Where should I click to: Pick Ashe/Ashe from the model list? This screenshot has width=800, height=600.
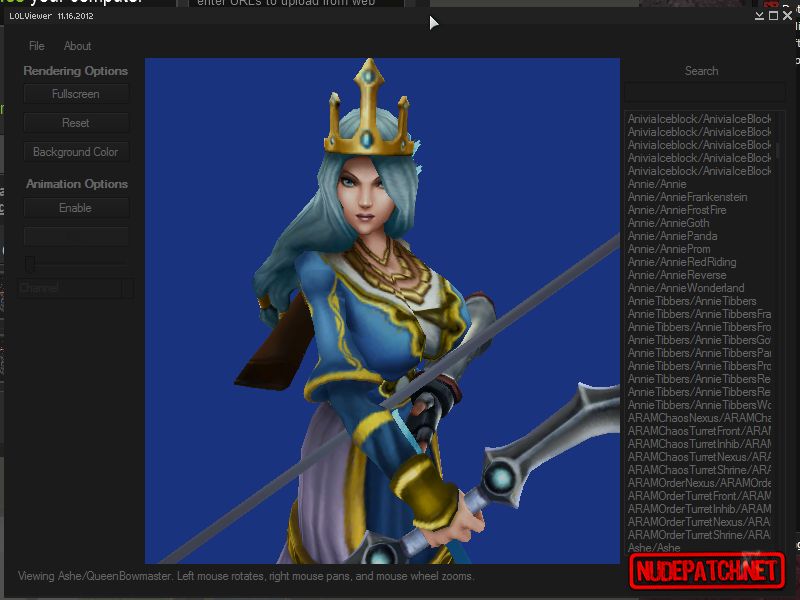pos(654,548)
